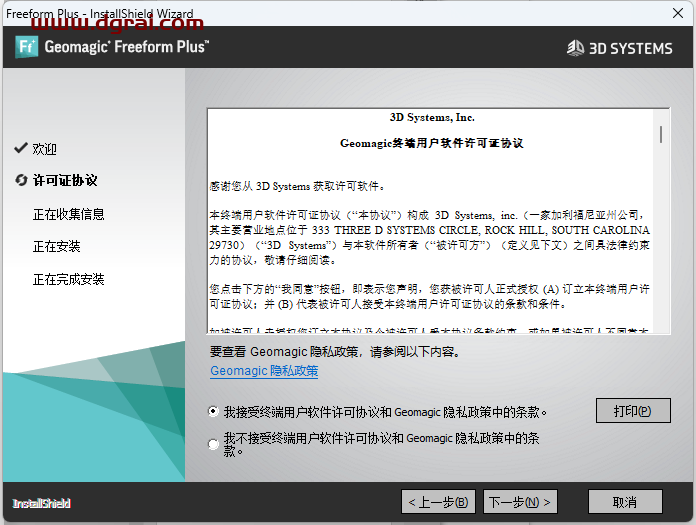Click the Geomagic Freeform Plus Ff logo icon
Image resolution: width=696 pixels, height=525 pixels.
(26, 47)
